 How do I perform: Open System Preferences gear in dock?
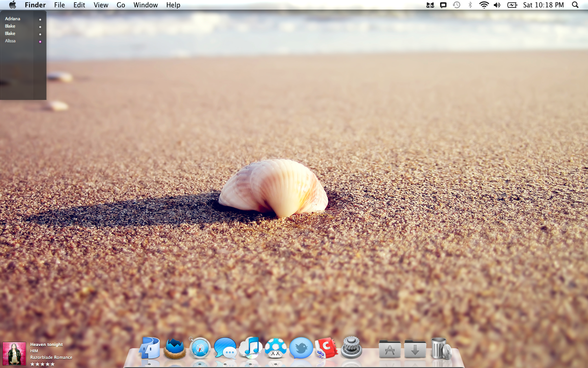coord(351,348)
